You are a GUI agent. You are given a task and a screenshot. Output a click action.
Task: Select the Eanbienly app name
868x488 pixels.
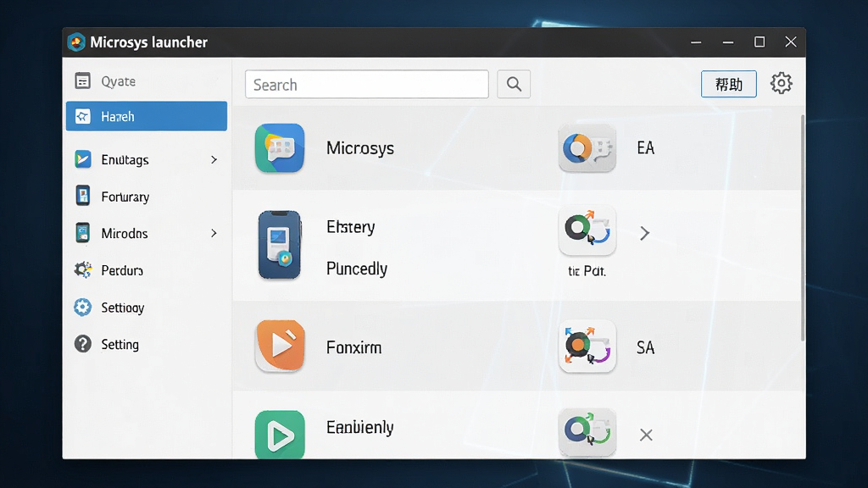tap(359, 428)
